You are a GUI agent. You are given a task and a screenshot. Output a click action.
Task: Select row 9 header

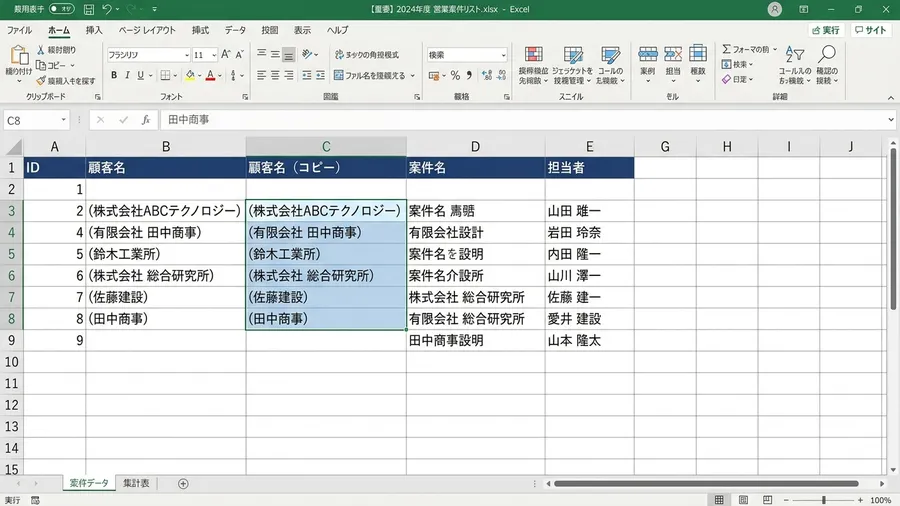point(11,341)
